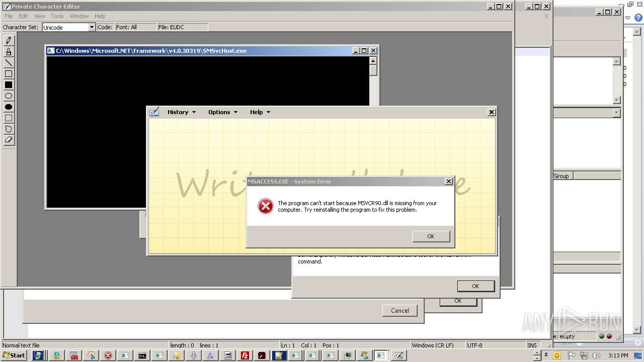The image size is (644, 362).
Task: Show hidden tray icons arrow
Action: [x=546, y=355]
